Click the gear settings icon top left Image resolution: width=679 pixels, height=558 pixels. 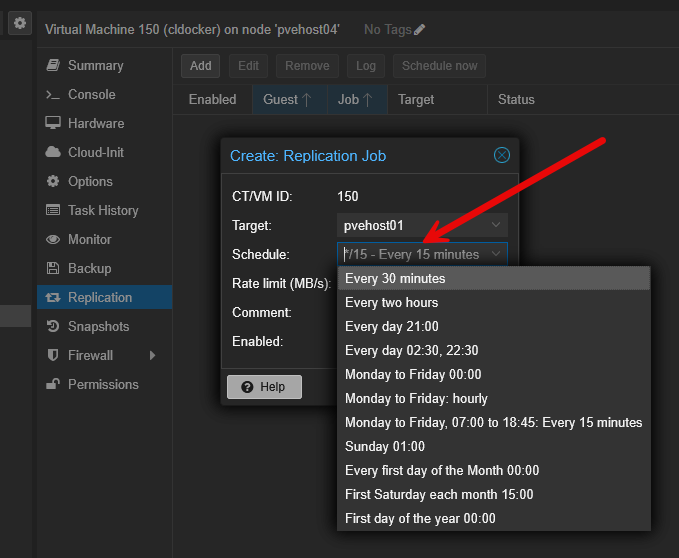tap(20, 23)
